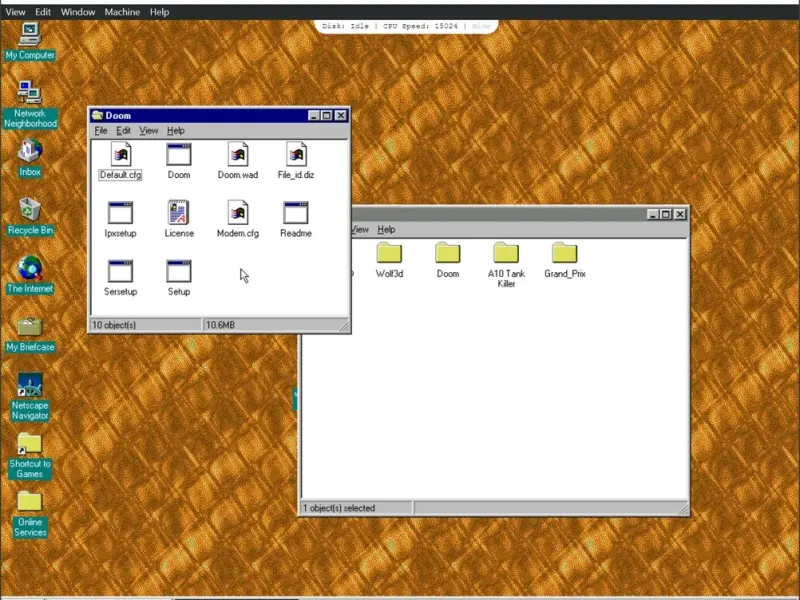Image resolution: width=800 pixels, height=600 pixels.
Task: Select the Default.cfg file icon
Action: click(120, 154)
